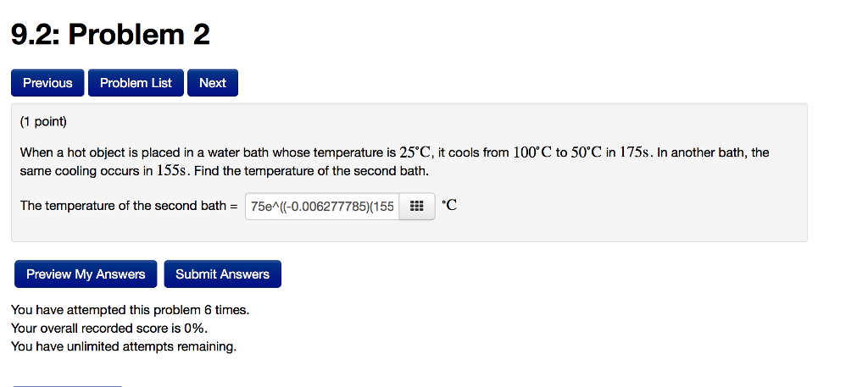
Task: Advance to the Next problem
Action: [213, 83]
